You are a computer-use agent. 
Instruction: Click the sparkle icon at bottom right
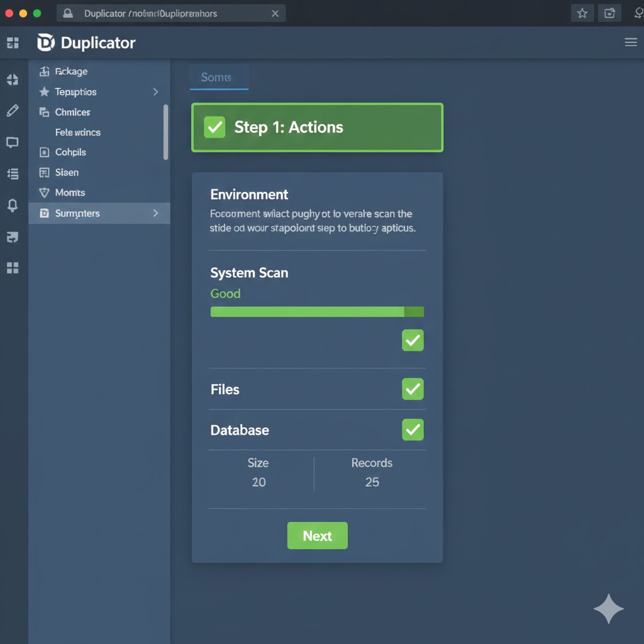coord(608,609)
